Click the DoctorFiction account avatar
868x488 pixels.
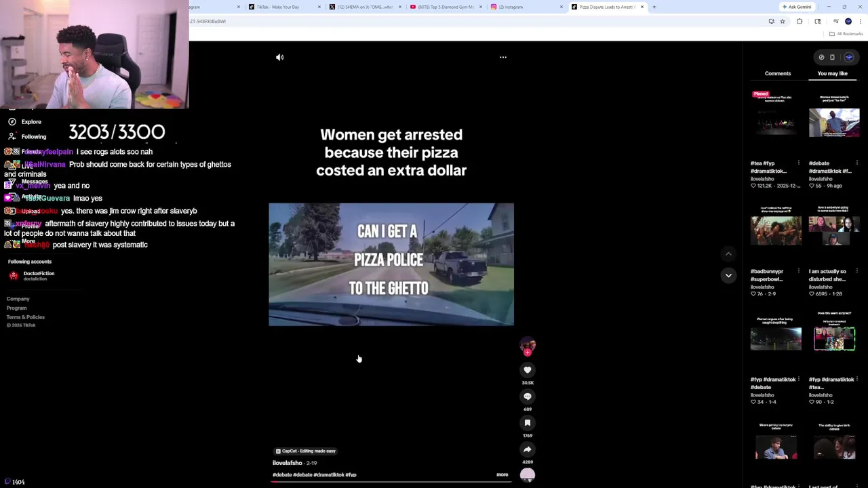tap(14, 276)
